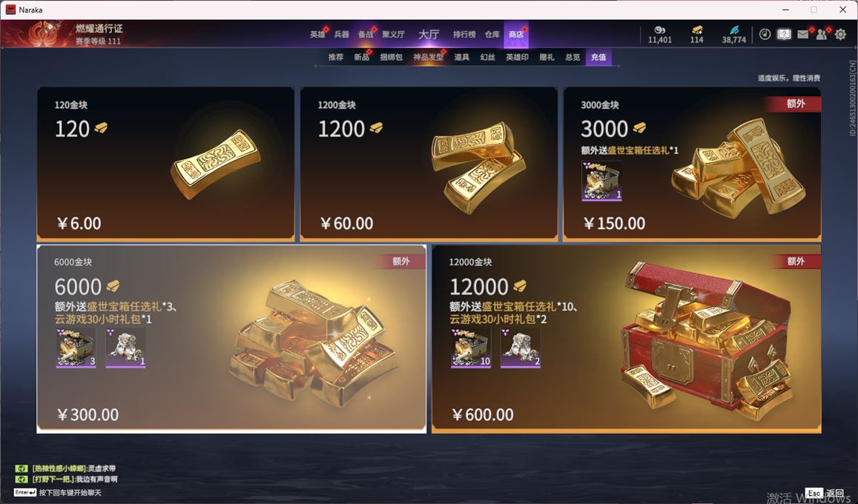Click the silver coin currency showing 11,401
The image size is (858, 504).
pyautogui.click(x=659, y=34)
